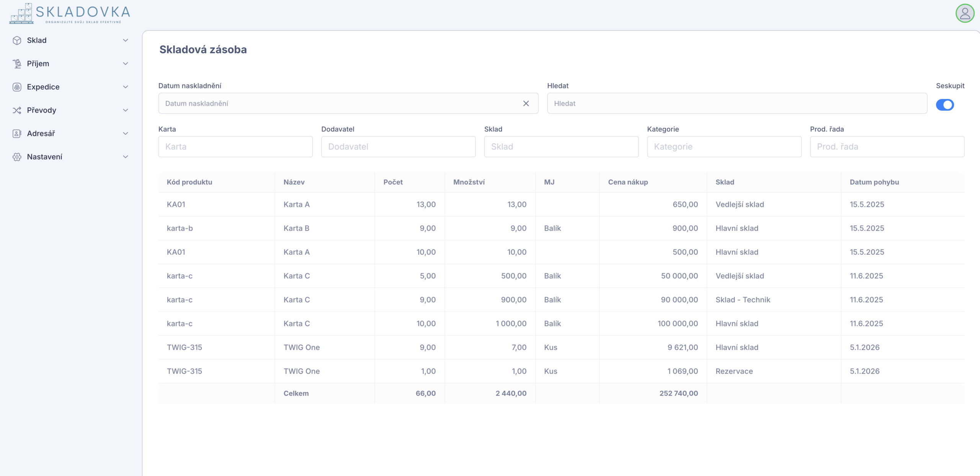Click the Adresář contact book icon
Screen dimensions: 980x476
coord(17,134)
